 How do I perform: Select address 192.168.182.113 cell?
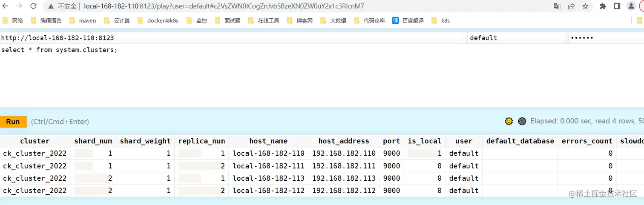pos(344,178)
